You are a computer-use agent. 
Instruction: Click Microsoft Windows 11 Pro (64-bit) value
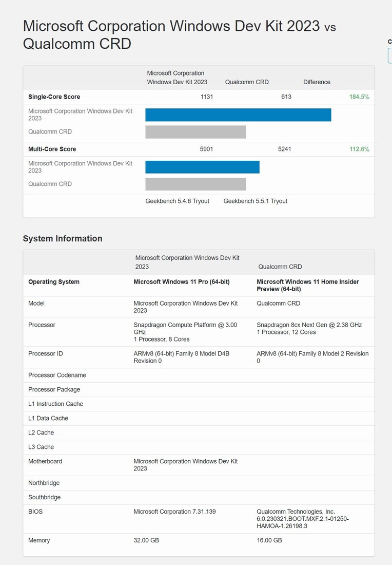coord(182,282)
